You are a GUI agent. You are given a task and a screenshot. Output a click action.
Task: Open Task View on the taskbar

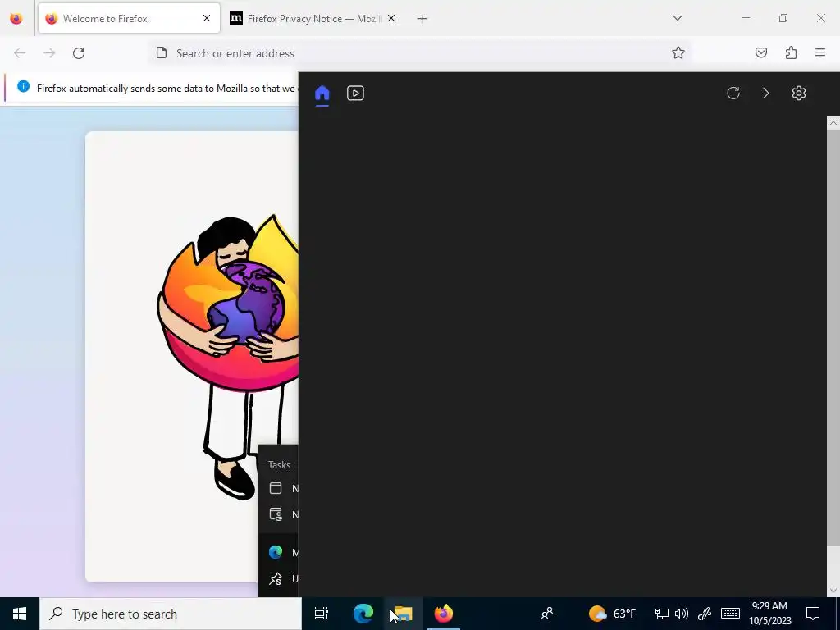tap(322, 614)
